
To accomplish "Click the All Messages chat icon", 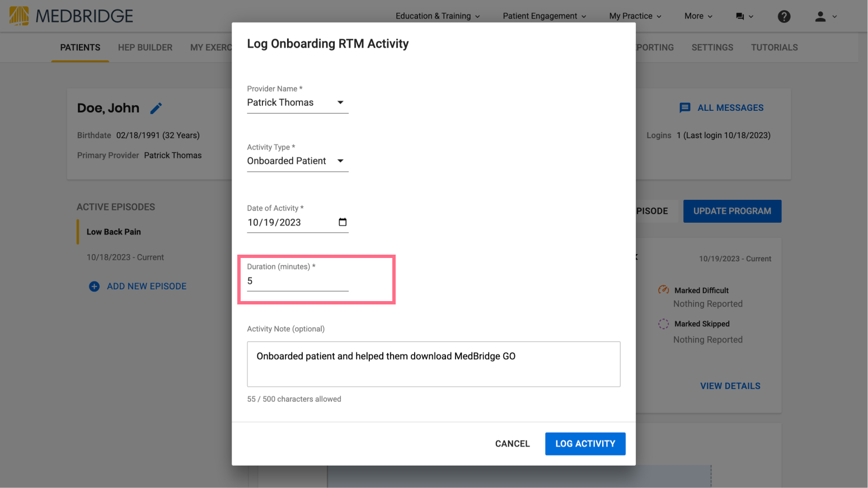I will click(x=685, y=108).
